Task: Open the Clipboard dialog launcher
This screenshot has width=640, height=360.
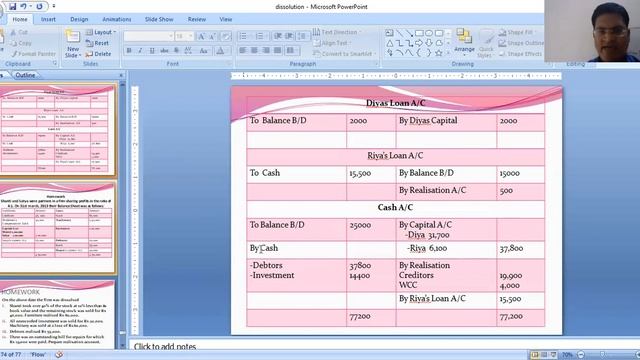Action: click(55, 64)
